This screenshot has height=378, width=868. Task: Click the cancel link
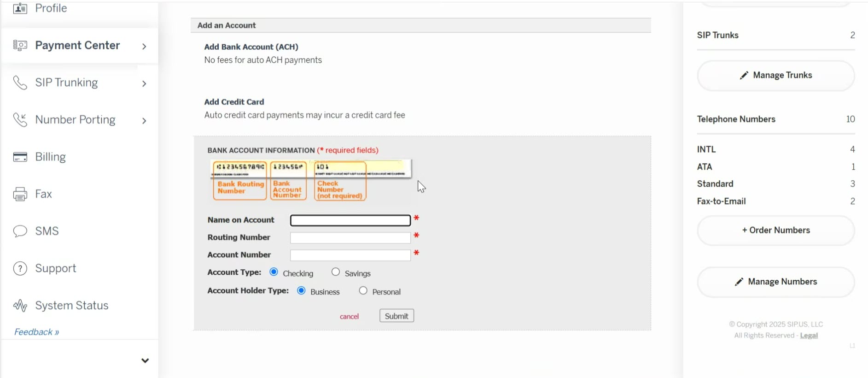tap(349, 316)
